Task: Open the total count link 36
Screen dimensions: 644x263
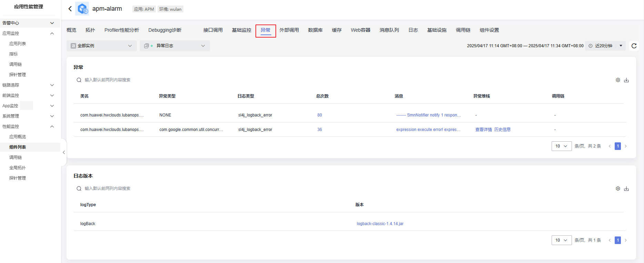Action: 320,130
